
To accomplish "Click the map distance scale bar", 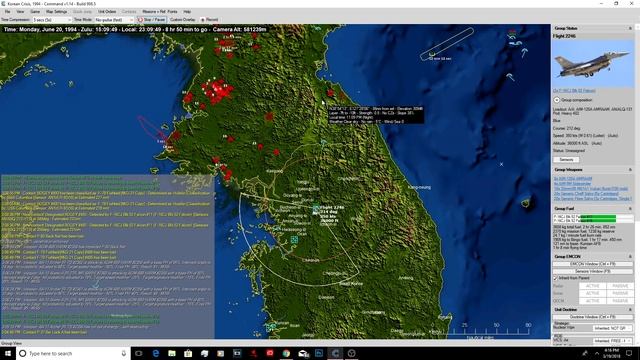I will tap(480, 331).
